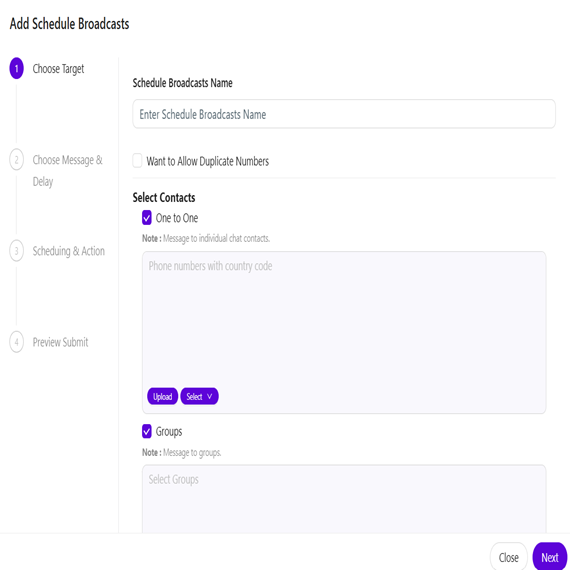Go to Scheduing & Action step
Viewport: 570px width, 570px height.
[x=69, y=251]
